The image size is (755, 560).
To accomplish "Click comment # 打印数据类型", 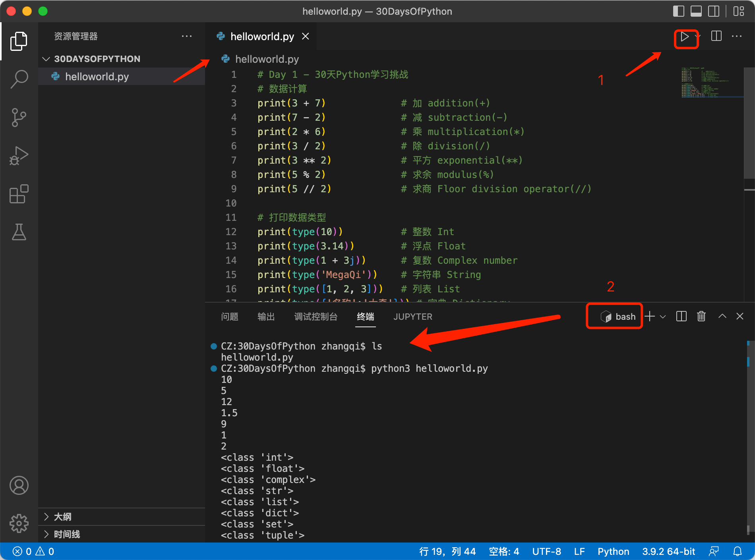I will 292,218.
